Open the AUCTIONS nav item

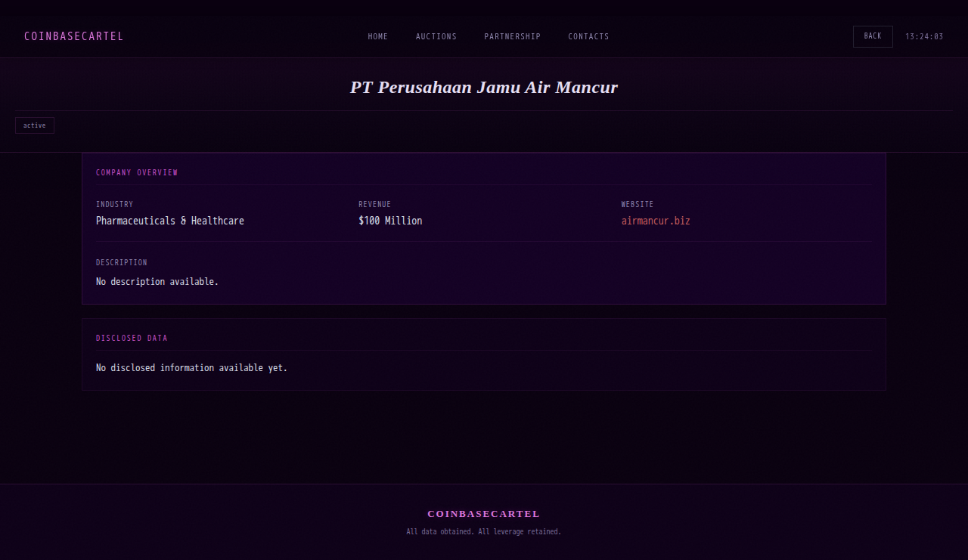tap(436, 36)
